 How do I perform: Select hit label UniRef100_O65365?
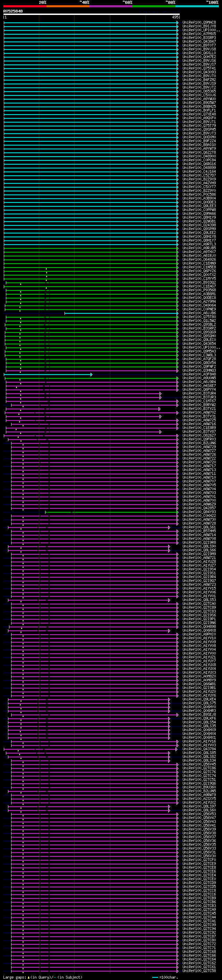click(199, 91)
